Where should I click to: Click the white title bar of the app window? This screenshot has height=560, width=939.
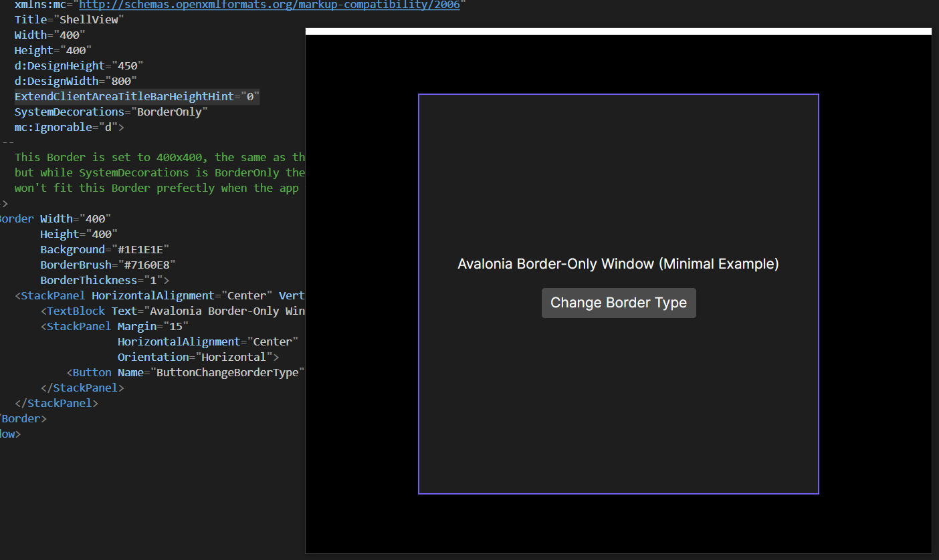pos(618,30)
